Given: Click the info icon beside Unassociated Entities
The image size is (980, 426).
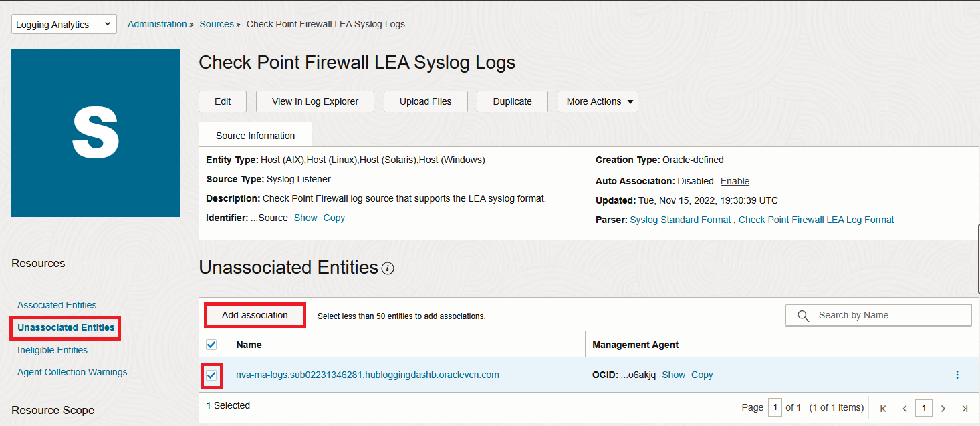Looking at the screenshot, I should coord(388,269).
